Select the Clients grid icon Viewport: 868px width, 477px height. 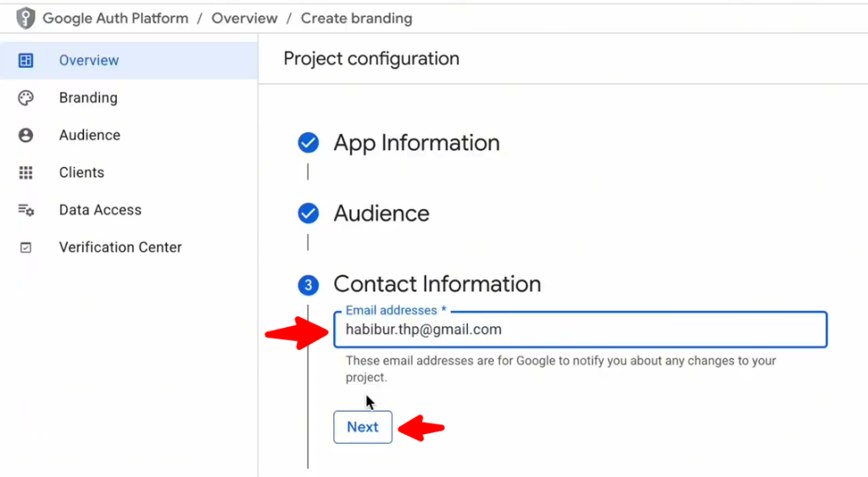(x=25, y=173)
